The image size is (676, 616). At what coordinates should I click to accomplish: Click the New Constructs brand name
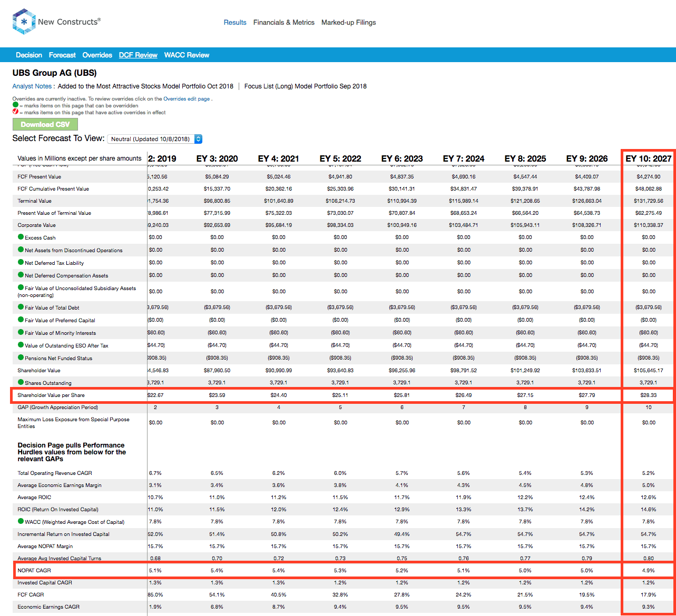tap(69, 22)
